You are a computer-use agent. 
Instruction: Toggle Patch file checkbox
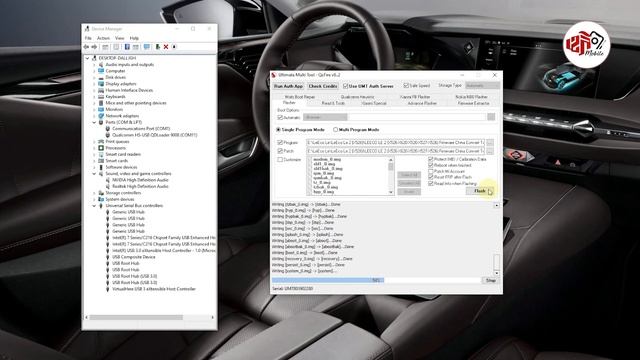click(x=280, y=151)
